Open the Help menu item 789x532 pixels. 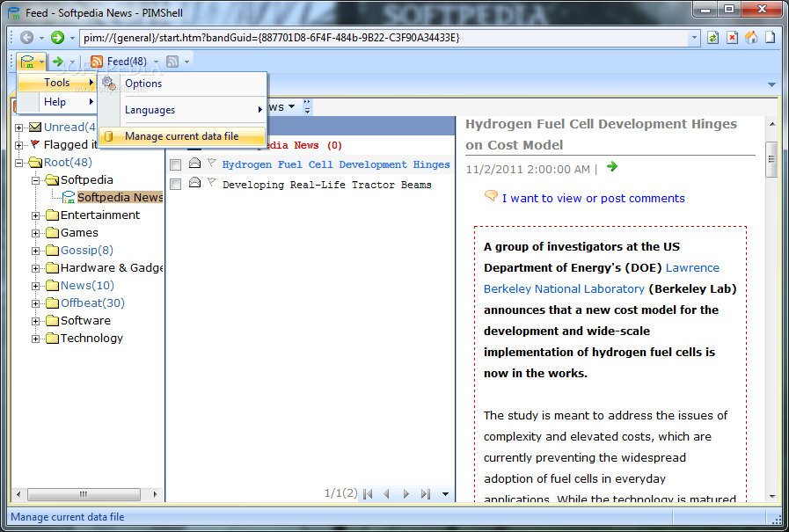coord(56,102)
